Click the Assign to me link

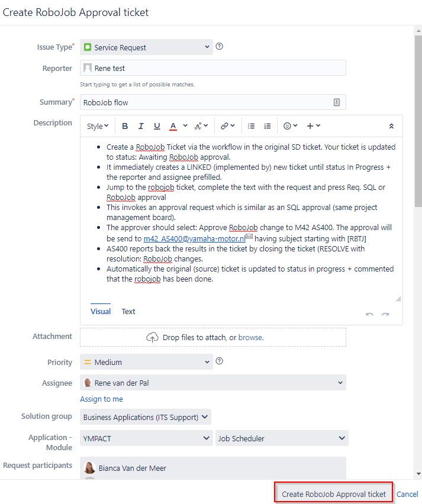coord(101,399)
